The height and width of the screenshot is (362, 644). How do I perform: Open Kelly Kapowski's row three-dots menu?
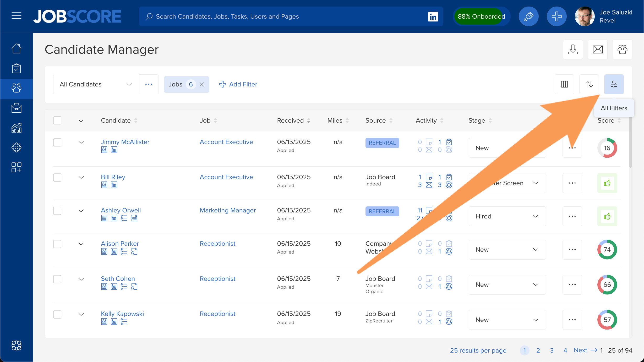[x=572, y=320]
